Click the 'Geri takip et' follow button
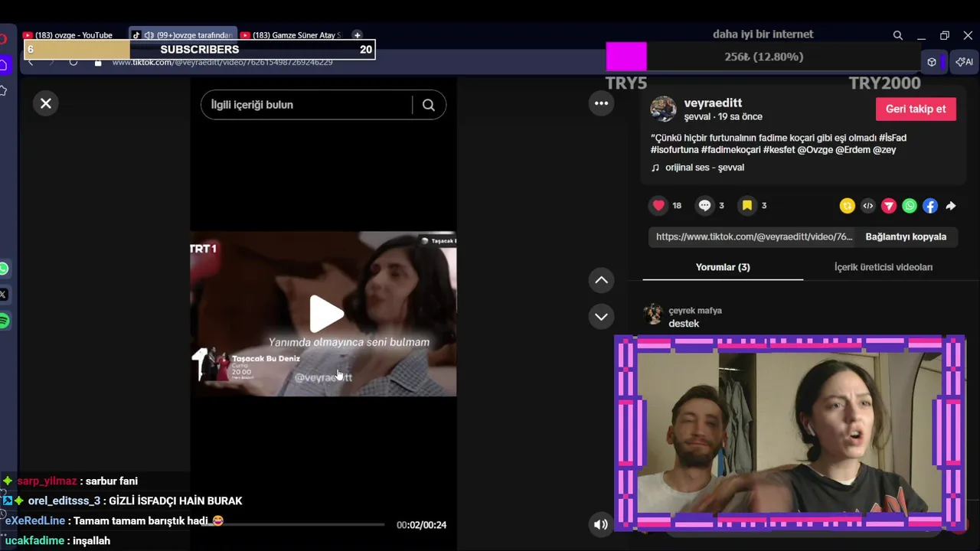The height and width of the screenshot is (551, 980). pos(916,109)
